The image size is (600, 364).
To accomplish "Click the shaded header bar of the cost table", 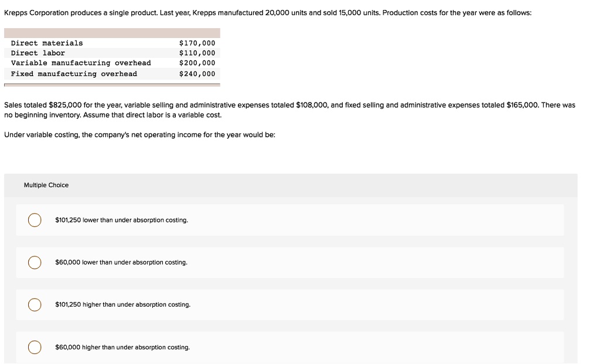I will [112, 33].
